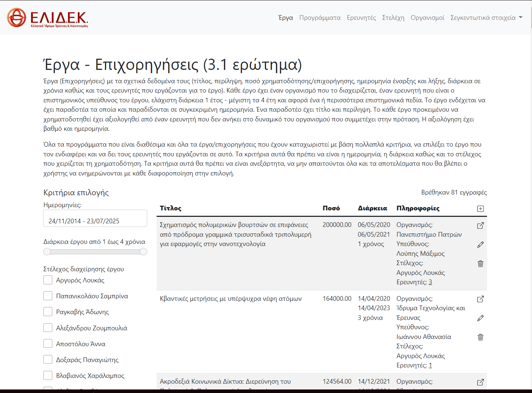Check the Βλαβιανός Χαράλαμπος checkbox
Image resolution: width=532 pixels, height=393 pixels.
point(48,375)
